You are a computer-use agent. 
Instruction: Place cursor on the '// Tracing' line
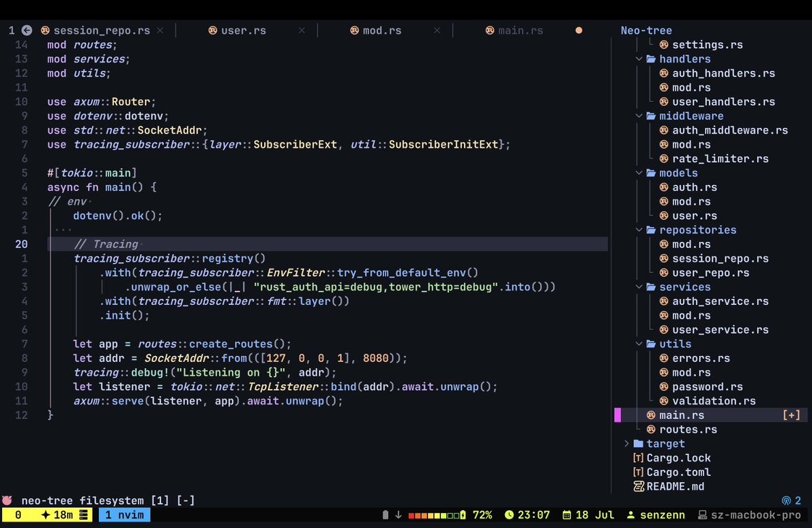[x=327, y=244]
